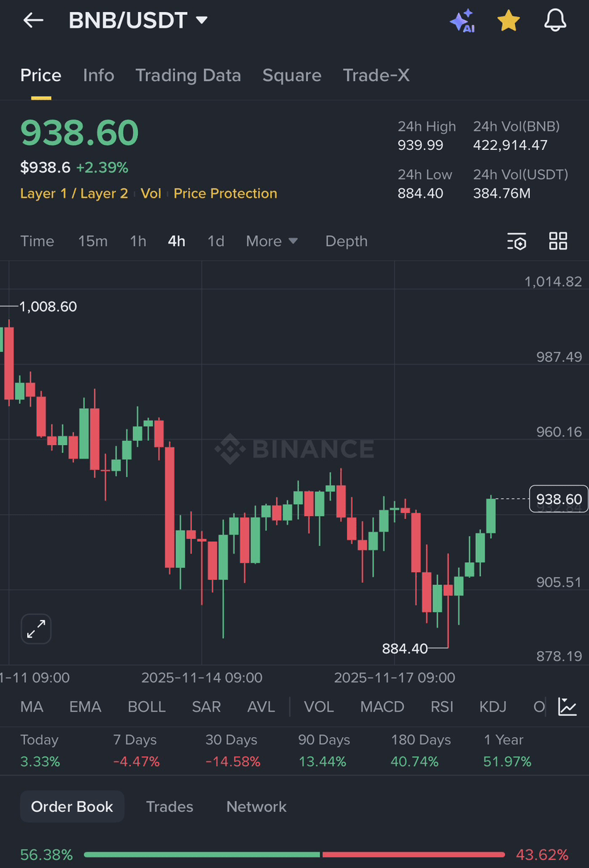Select the 15m timeframe

(x=92, y=241)
